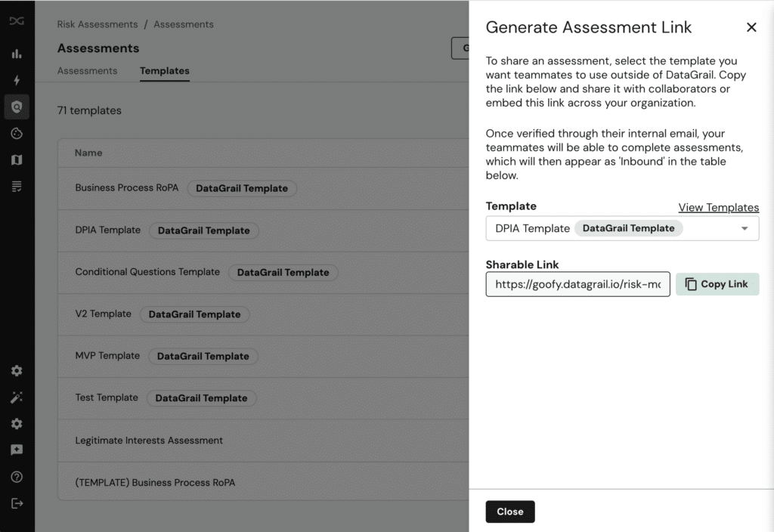Click the Sharable Link URL field

pyautogui.click(x=577, y=284)
